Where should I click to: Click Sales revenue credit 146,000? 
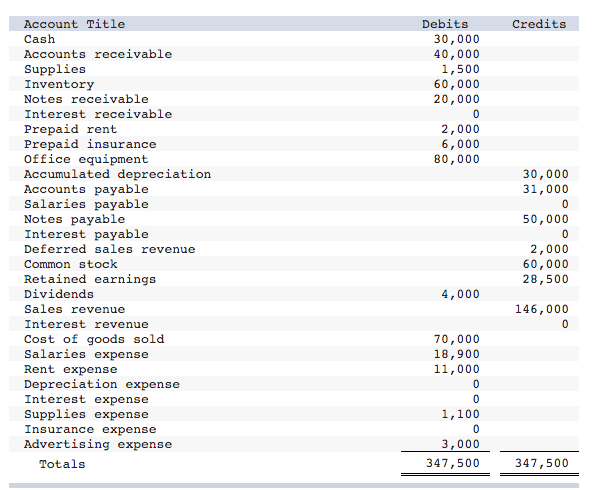[542, 309]
